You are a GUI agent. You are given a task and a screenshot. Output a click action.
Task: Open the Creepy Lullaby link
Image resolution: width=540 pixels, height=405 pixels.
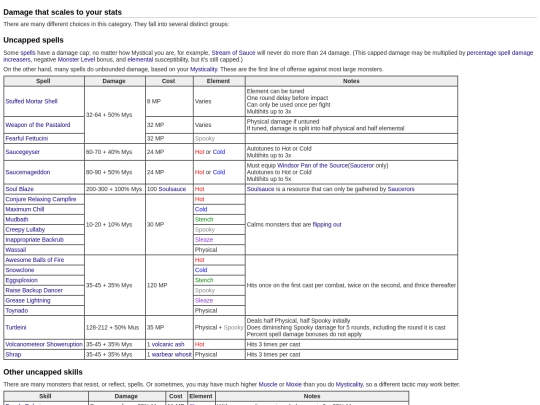25,229
